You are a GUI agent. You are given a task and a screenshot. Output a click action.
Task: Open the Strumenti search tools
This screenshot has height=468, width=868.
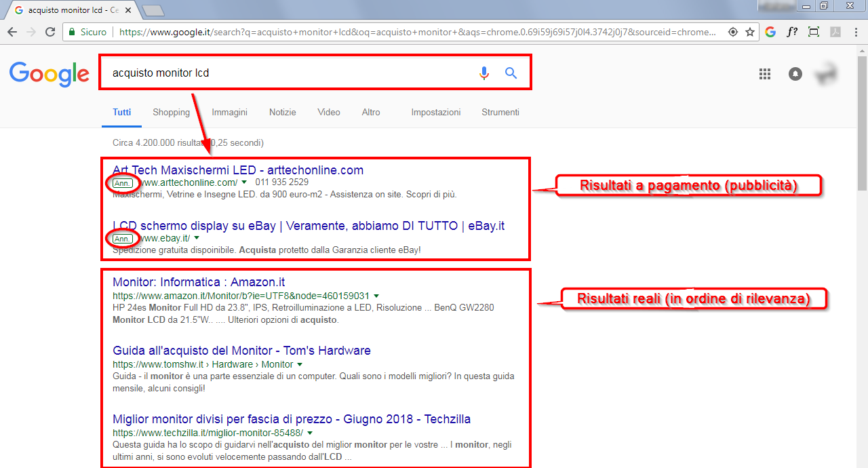pos(500,113)
